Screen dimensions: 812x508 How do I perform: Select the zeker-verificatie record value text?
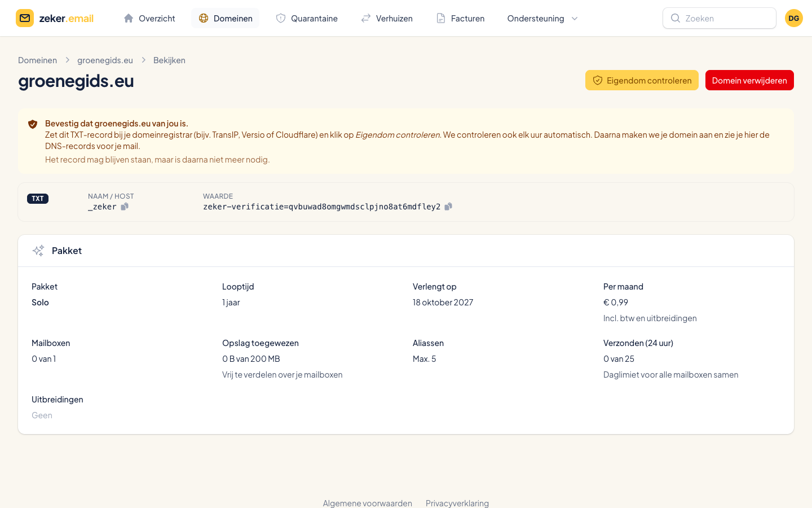point(322,207)
